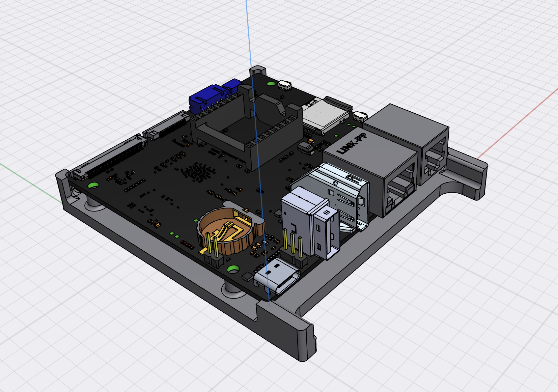Select the USB-C port at the board edge

(x=277, y=276)
